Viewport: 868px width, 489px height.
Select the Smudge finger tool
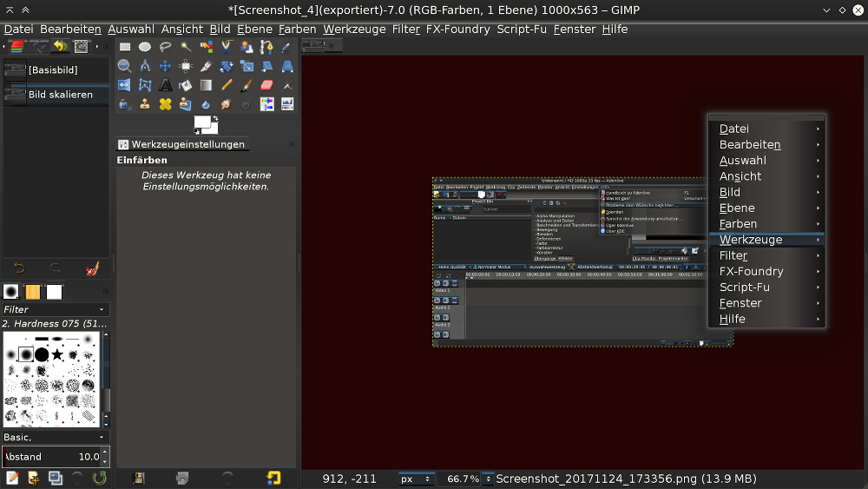(227, 104)
